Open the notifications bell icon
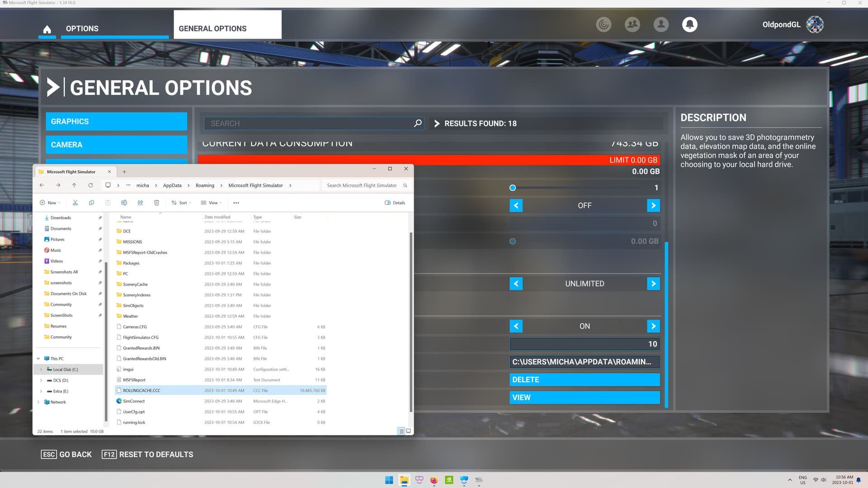This screenshot has width=868, height=488. pyautogui.click(x=689, y=24)
